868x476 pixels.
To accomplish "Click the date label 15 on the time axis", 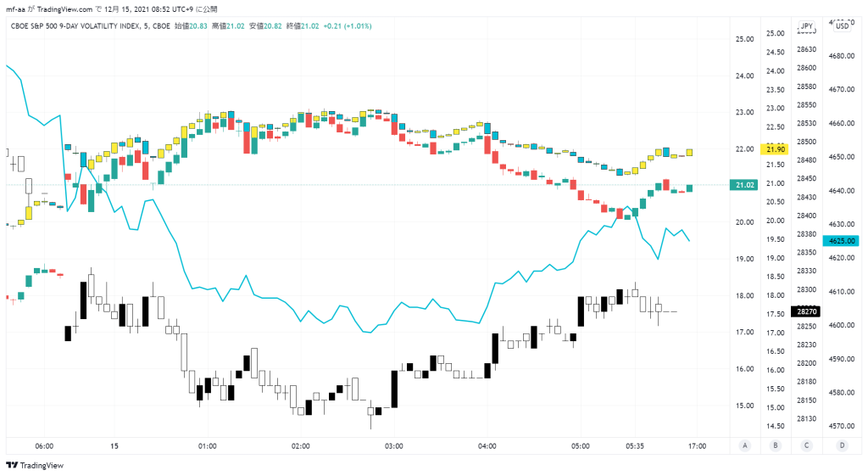I will tap(114, 446).
